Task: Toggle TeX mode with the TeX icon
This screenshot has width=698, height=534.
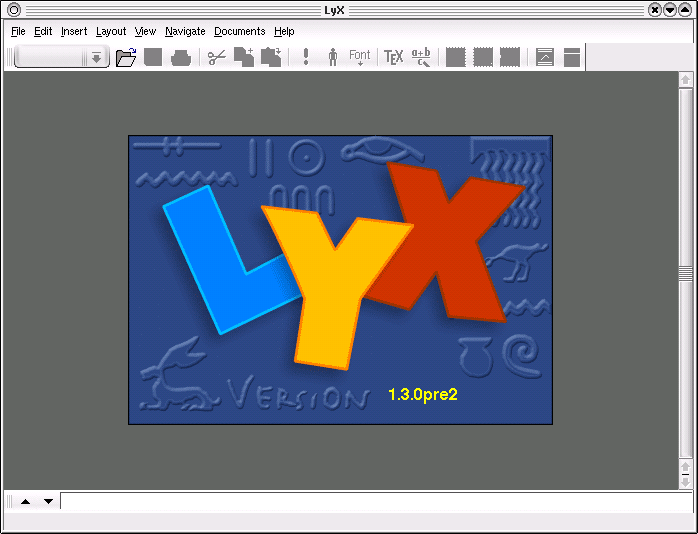Action: pyautogui.click(x=394, y=57)
